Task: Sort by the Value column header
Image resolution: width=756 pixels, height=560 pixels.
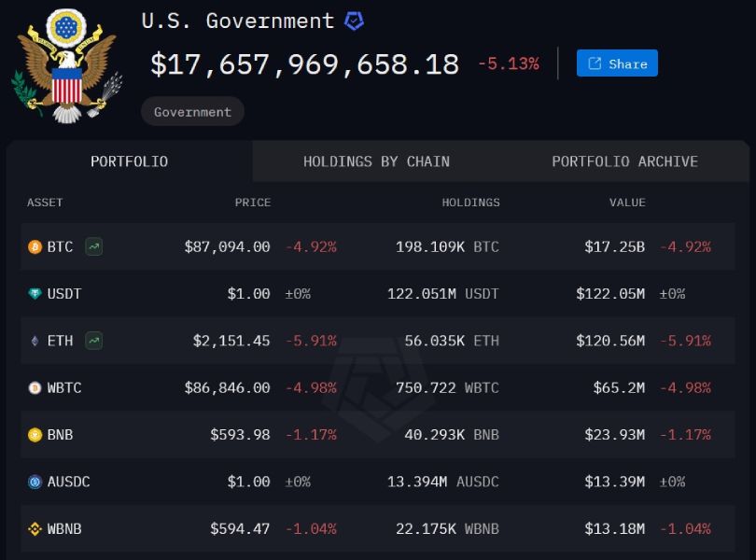Action: pos(627,203)
